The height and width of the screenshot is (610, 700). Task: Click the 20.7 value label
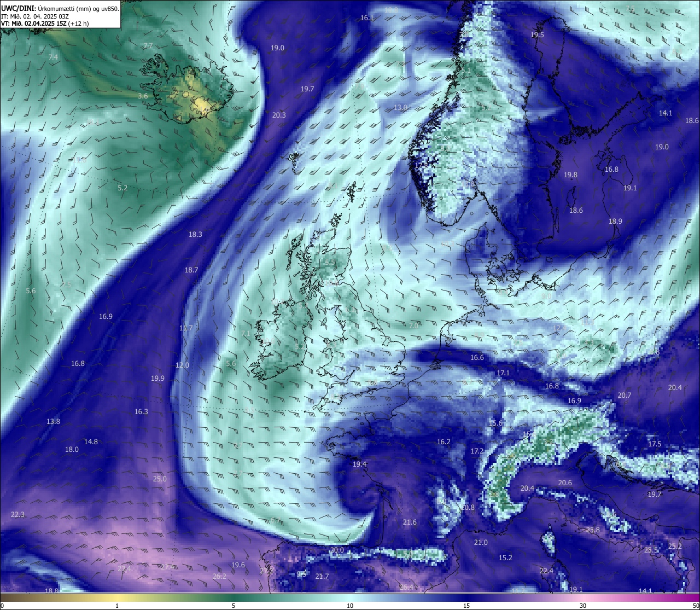pyautogui.click(x=624, y=395)
